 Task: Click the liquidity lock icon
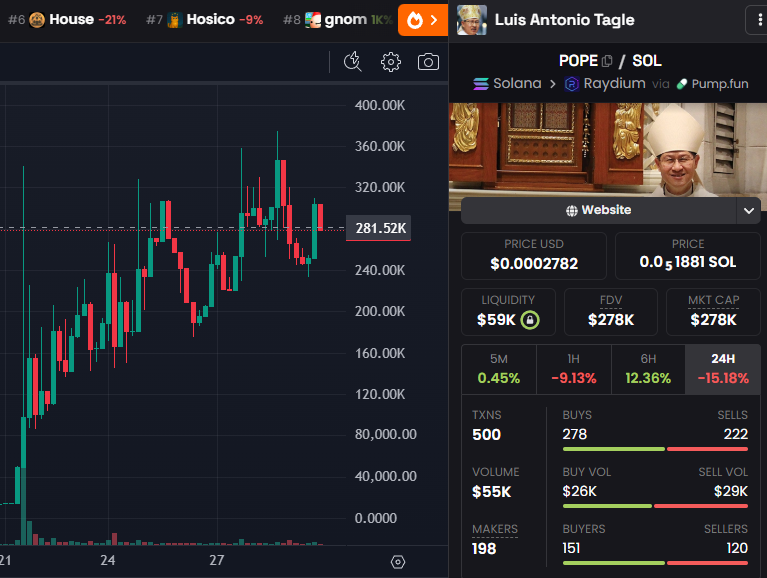(x=530, y=320)
